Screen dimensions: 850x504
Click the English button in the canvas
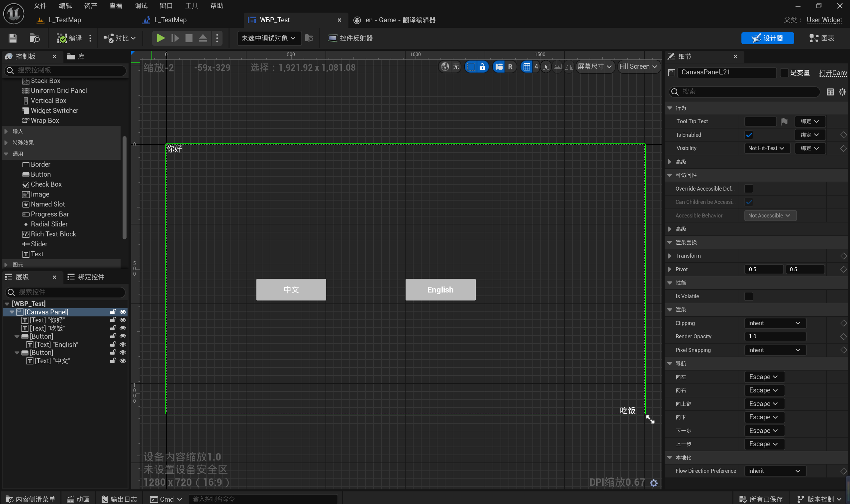coord(440,290)
